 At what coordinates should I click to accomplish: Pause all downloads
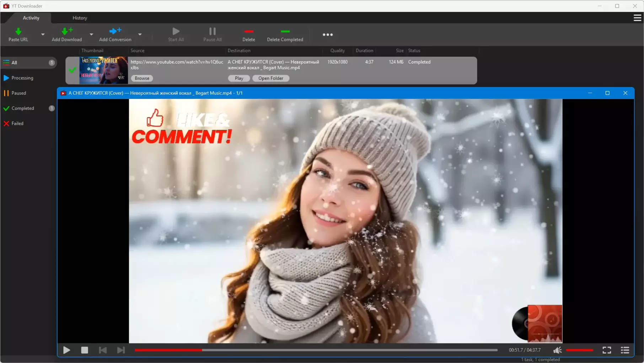click(x=213, y=34)
